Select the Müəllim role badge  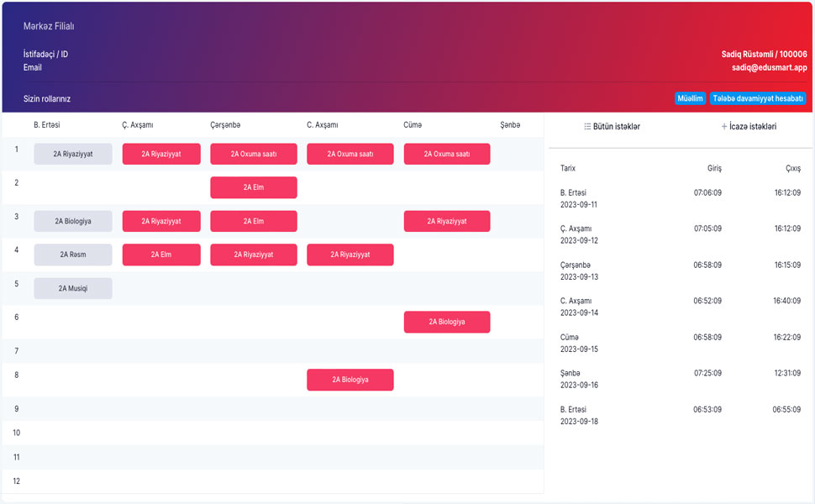[690, 98]
